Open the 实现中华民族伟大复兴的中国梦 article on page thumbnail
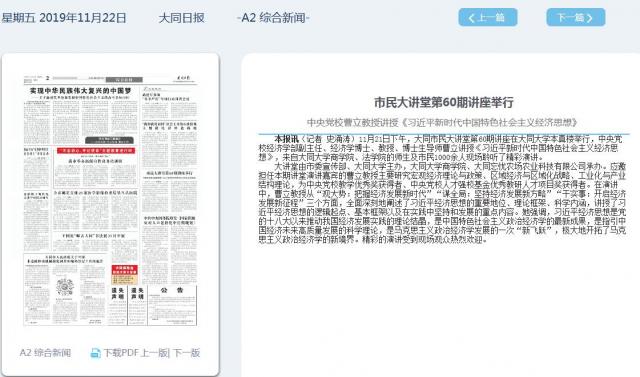The height and width of the screenshot is (377, 640). (81, 91)
